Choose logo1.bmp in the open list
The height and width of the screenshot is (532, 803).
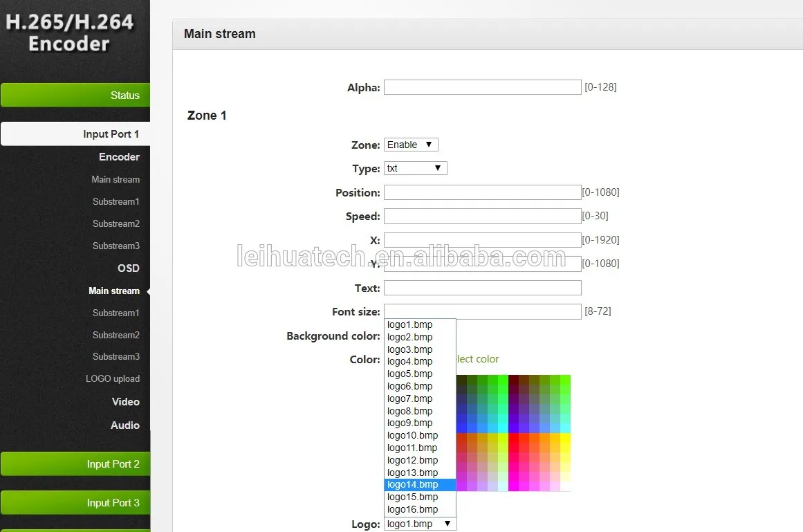420,324
